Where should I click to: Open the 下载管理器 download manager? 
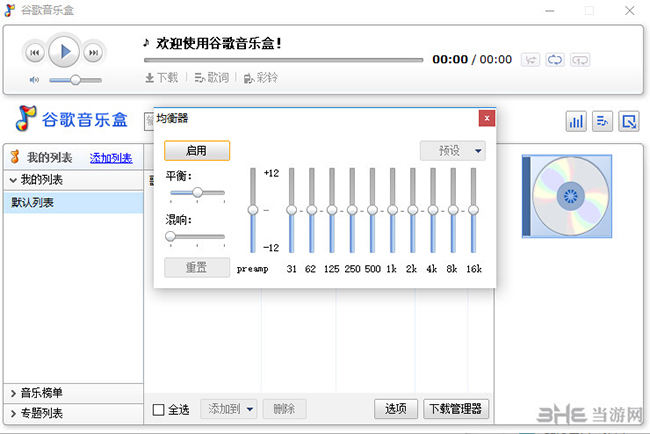[x=456, y=409]
